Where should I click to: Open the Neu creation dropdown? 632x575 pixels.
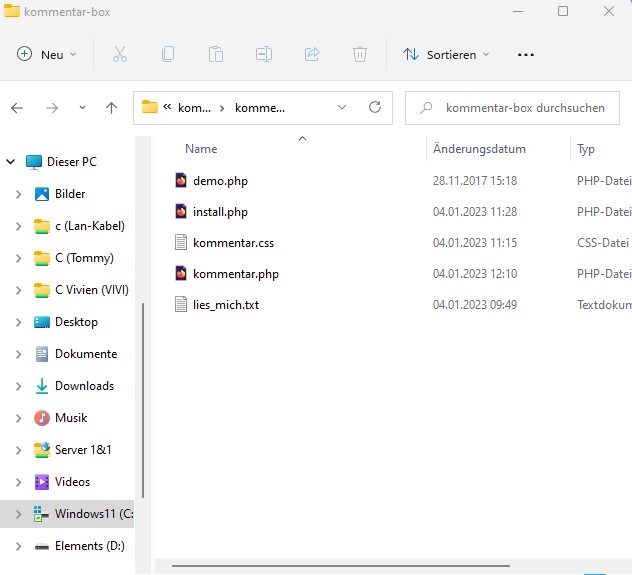click(47, 55)
